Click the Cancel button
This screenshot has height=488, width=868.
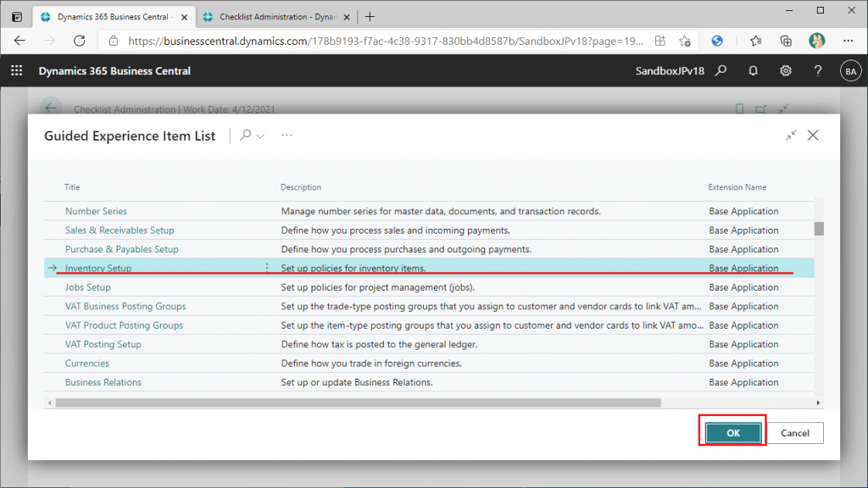795,433
